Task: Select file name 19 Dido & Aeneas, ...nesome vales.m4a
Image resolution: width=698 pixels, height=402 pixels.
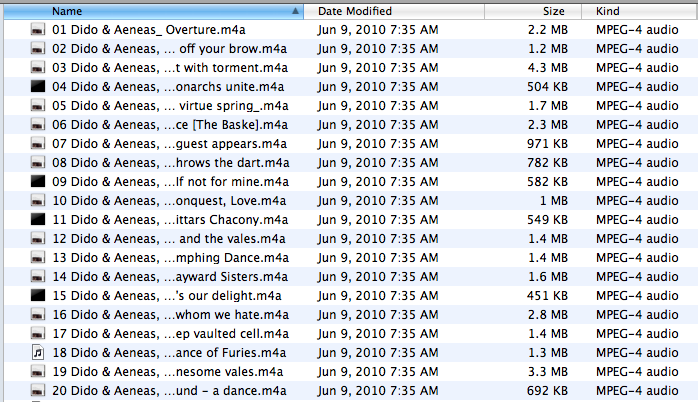Action: (168, 371)
